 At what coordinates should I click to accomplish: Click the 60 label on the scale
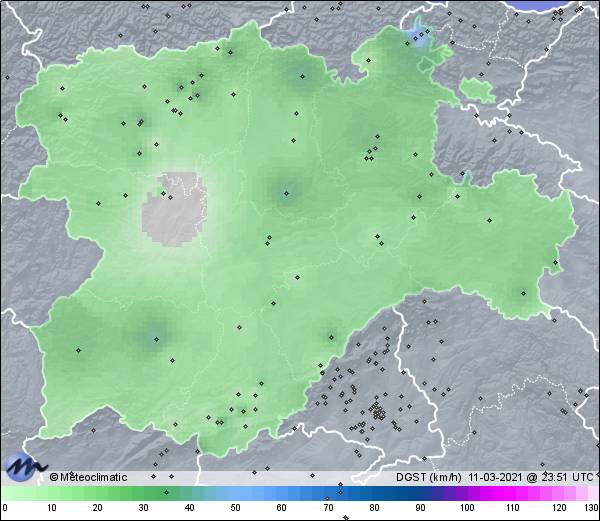tap(282, 508)
